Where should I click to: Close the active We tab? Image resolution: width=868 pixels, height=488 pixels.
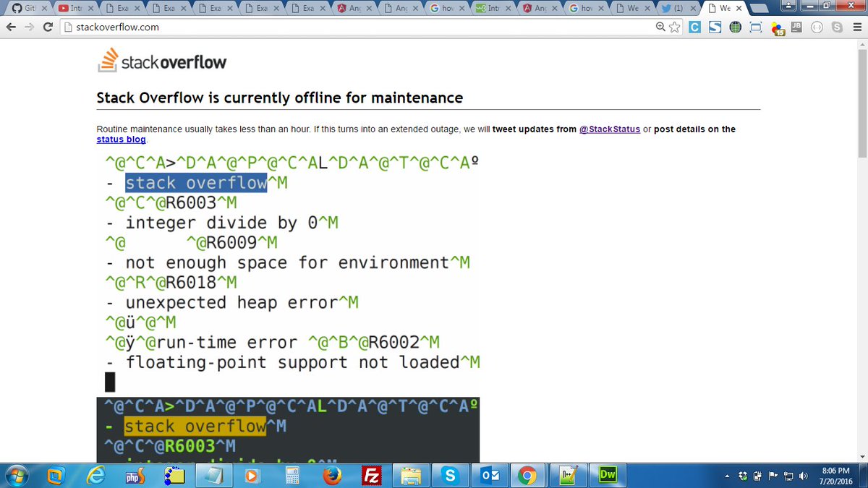pyautogui.click(x=738, y=9)
